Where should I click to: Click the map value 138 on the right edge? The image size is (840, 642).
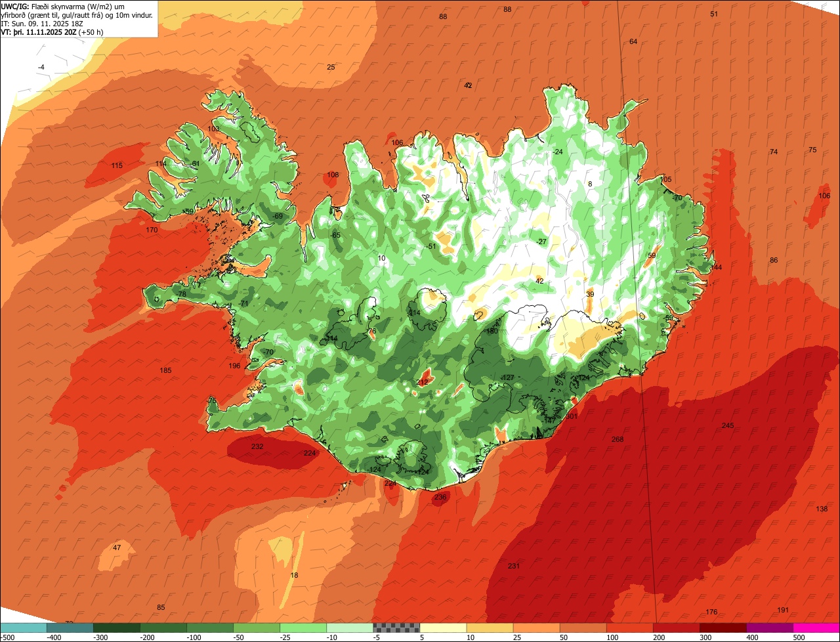tap(822, 509)
